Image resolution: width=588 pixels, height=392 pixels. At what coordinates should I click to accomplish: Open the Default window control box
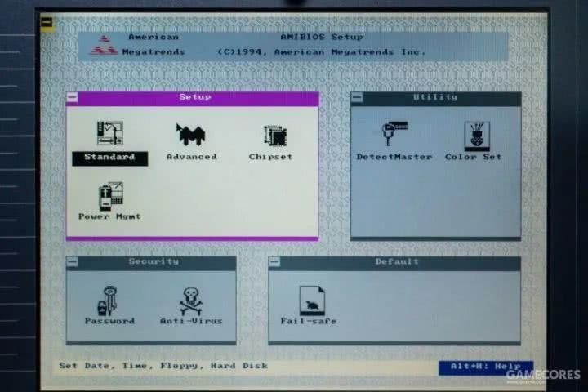pos(274,262)
